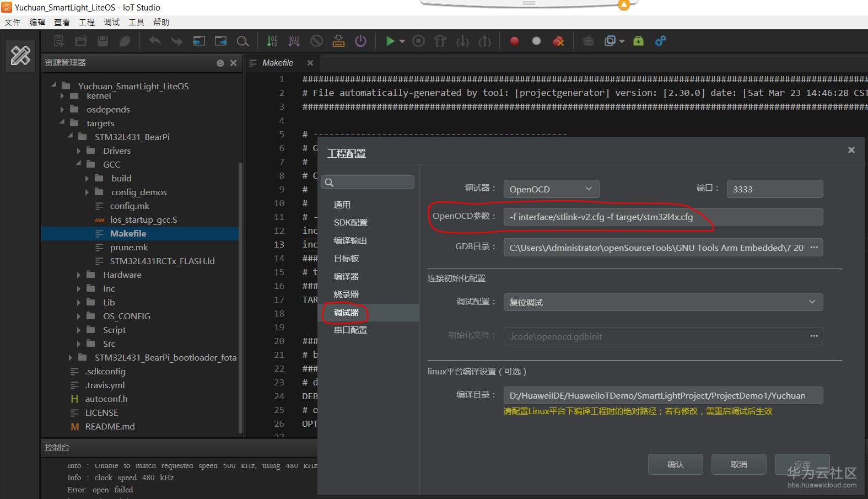The image size is (868, 499).
Task: Open the 编辑 menu
Action: [x=37, y=22]
